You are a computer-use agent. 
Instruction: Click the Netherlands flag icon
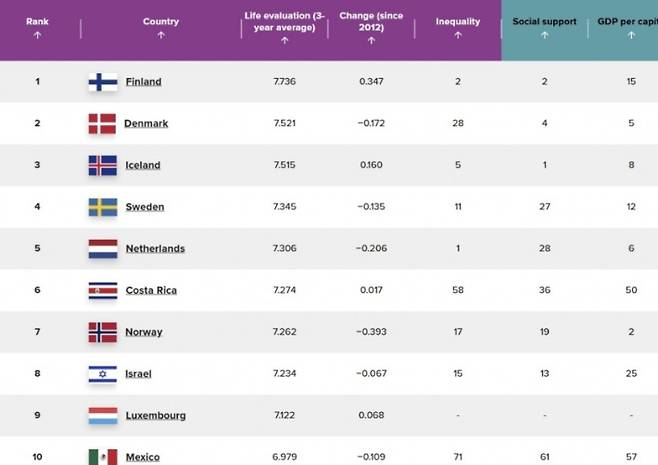click(x=102, y=249)
